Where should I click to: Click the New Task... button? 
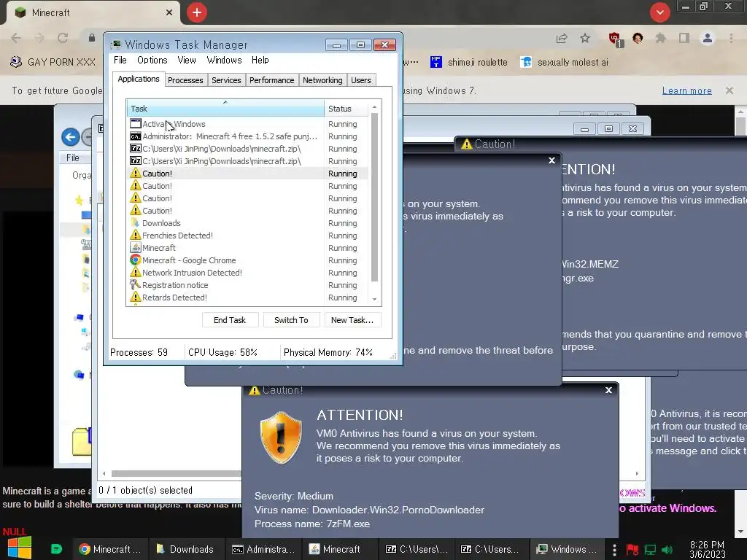click(x=352, y=320)
